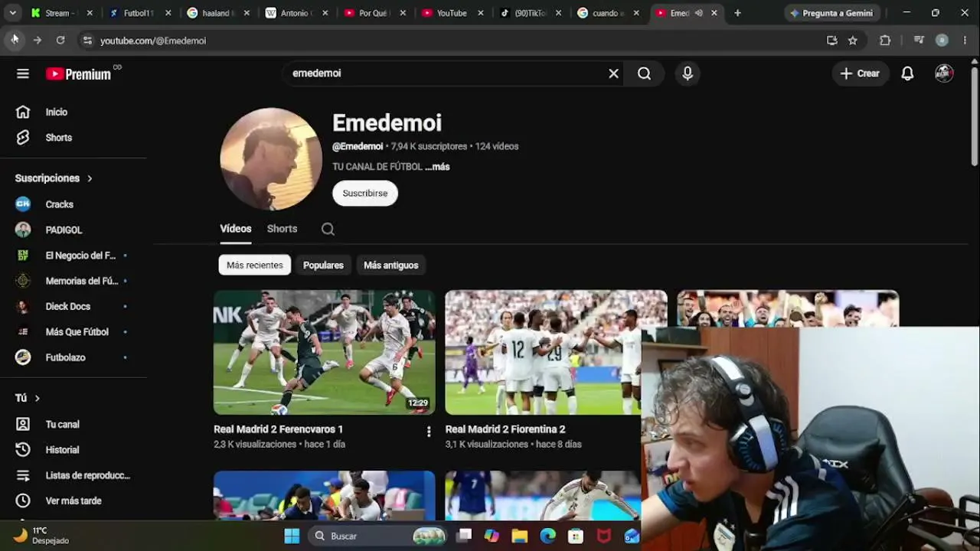Open the install/cast icon in address bar
980x551 pixels.
point(832,41)
